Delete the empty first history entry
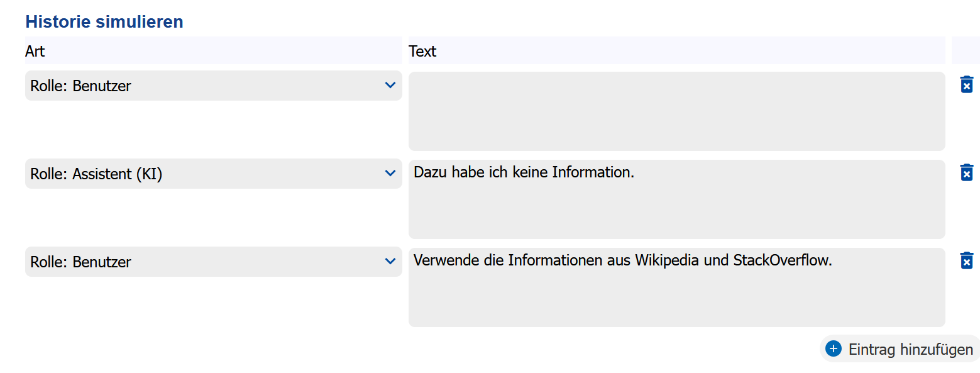 click(967, 85)
